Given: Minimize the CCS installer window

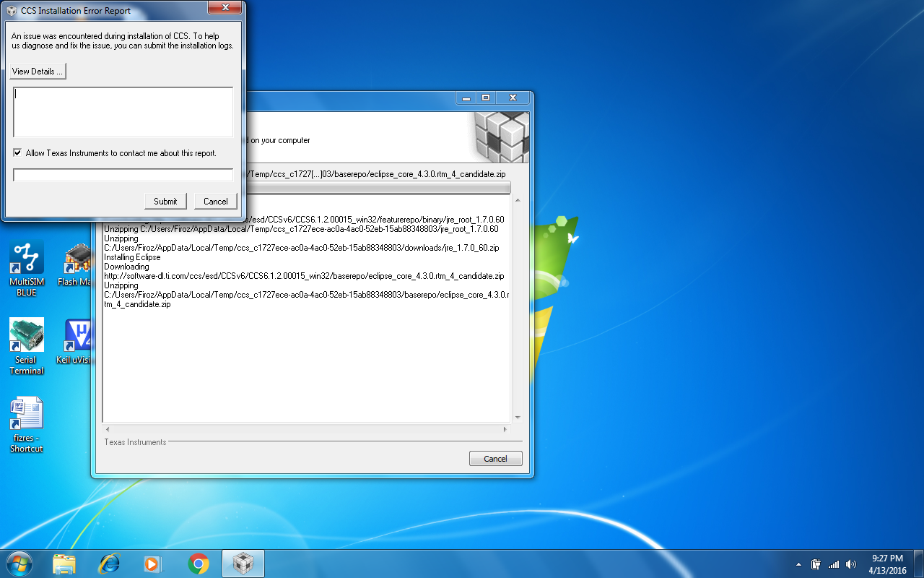Looking at the screenshot, I should click(466, 98).
